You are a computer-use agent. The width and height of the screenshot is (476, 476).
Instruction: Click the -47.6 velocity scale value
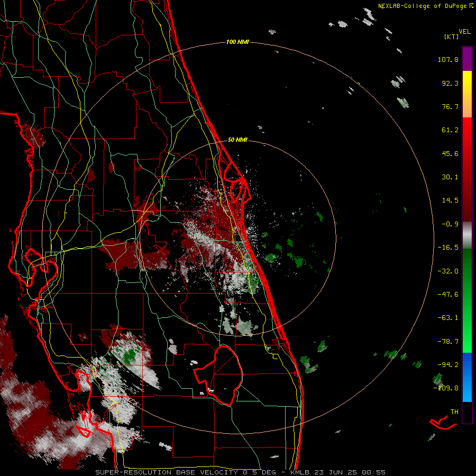coord(448,295)
